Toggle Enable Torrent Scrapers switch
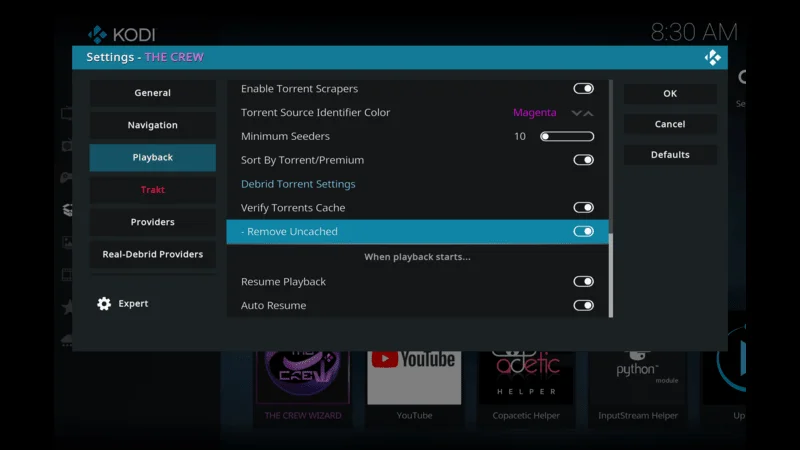800x450 pixels. [x=583, y=89]
